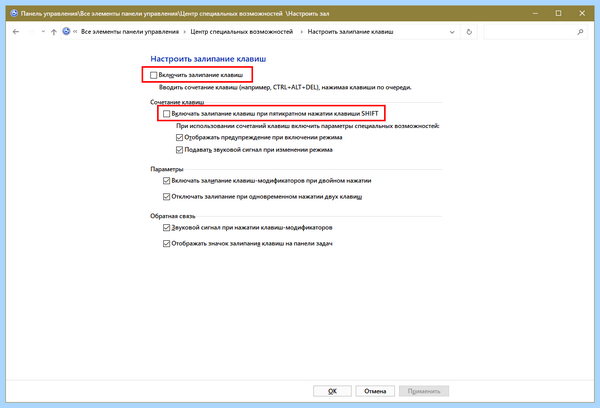Click the window title bar icon
The width and height of the screenshot is (600, 408).
[x=14, y=13]
